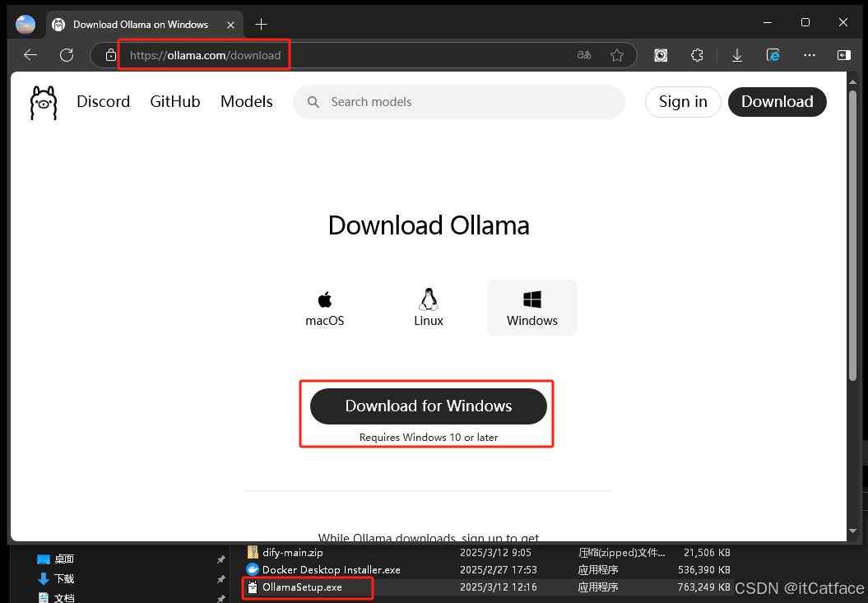Refresh the page
Screen dimensions: 868x603
[x=67, y=55]
